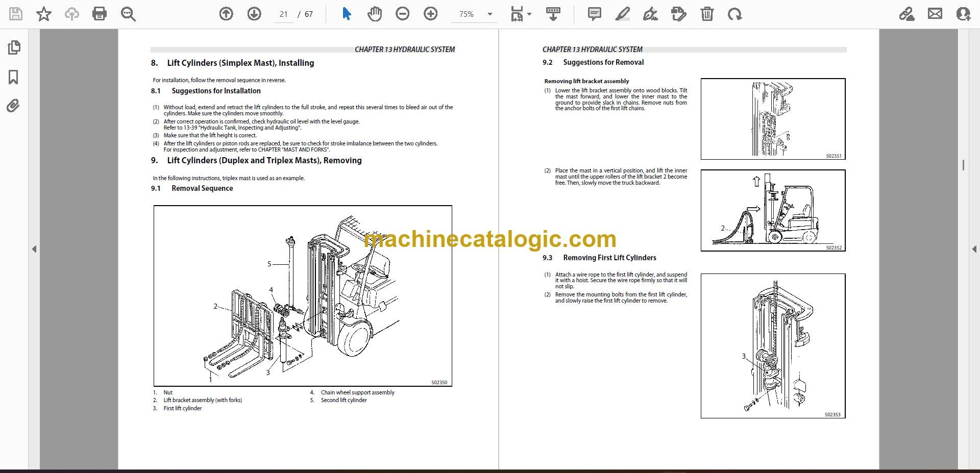Click the 'Suggestions for Removal' heading

coord(603,62)
